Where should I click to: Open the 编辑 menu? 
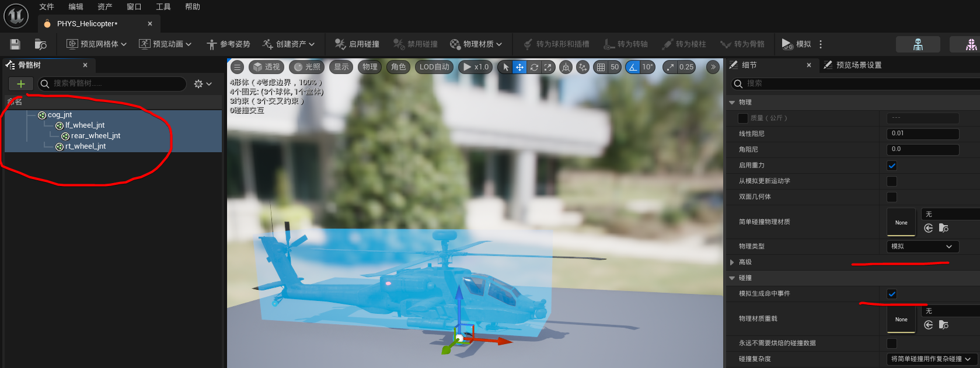coord(76,7)
